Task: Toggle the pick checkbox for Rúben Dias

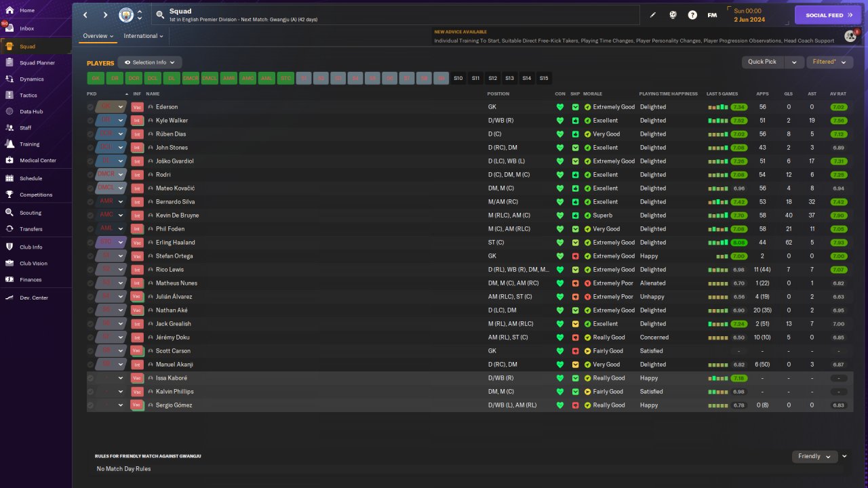Action: point(90,134)
